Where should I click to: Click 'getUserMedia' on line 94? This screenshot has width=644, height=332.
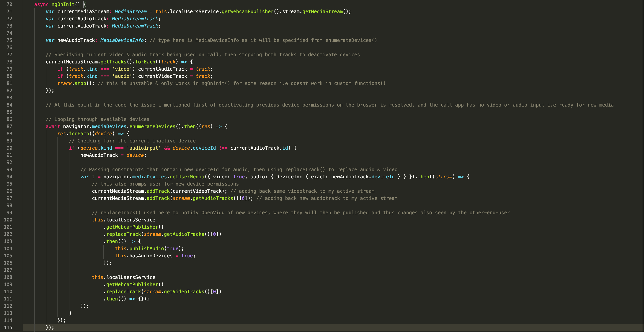tap(187, 177)
